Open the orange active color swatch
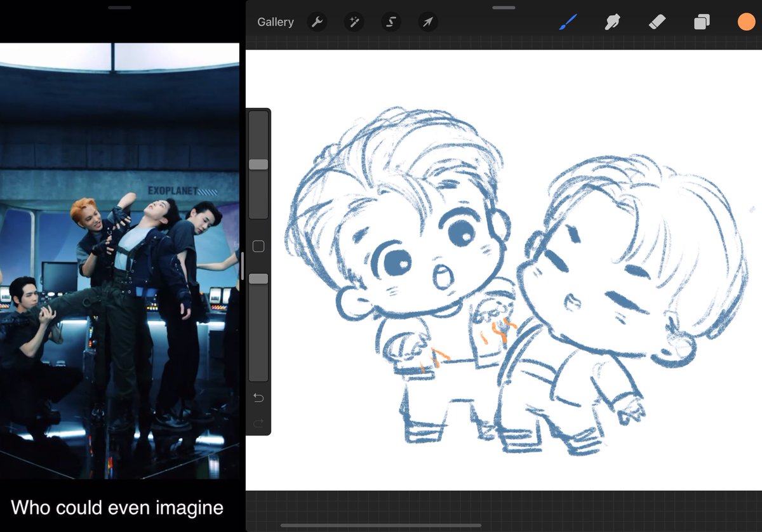Viewport: 762px width, 532px height. point(746,22)
